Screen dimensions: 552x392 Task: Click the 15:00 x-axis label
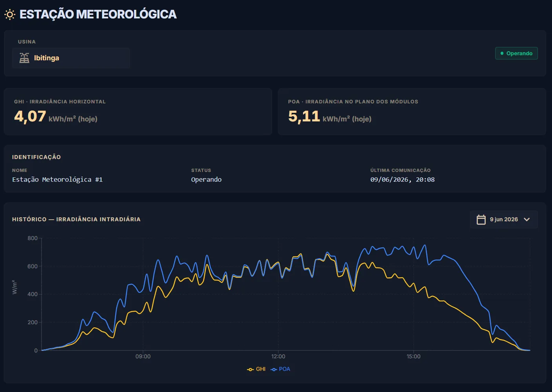coord(414,356)
